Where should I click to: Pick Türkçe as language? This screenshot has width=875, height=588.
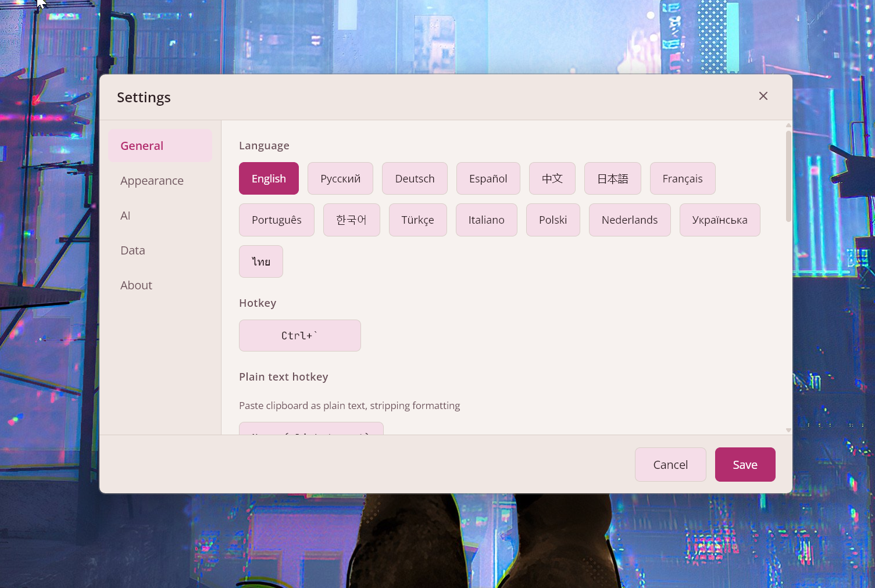[x=417, y=220]
